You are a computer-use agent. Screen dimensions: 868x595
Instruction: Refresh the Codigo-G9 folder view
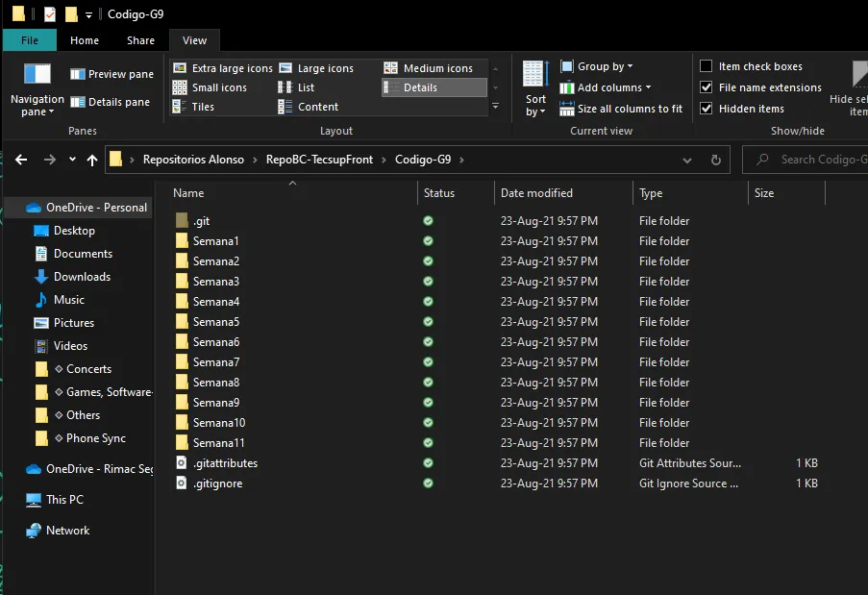pyautogui.click(x=716, y=160)
